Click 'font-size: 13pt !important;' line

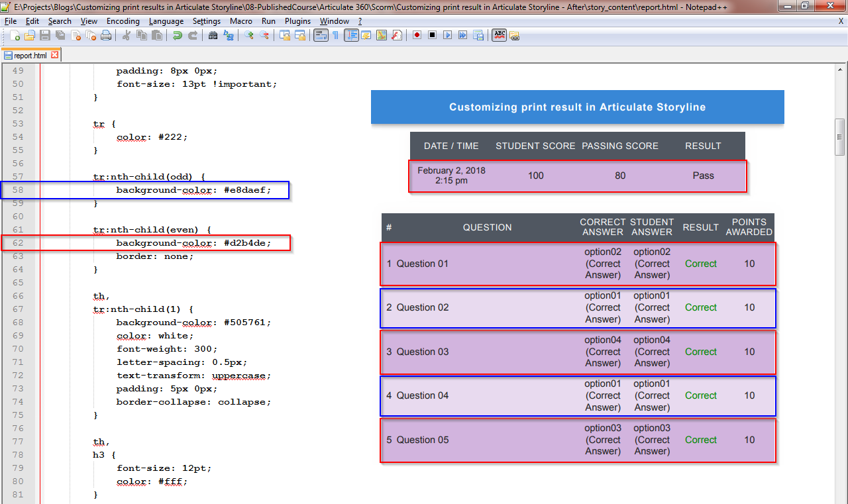[x=197, y=84]
